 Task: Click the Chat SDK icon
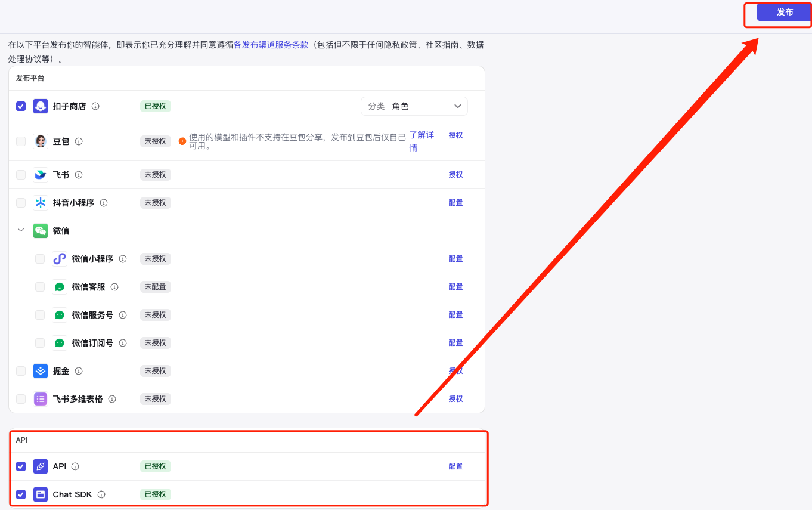pyautogui.click(x=41, y=494)
